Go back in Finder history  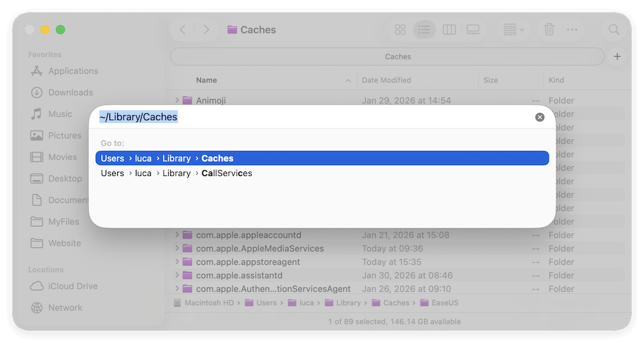click(x=183, y=30)
